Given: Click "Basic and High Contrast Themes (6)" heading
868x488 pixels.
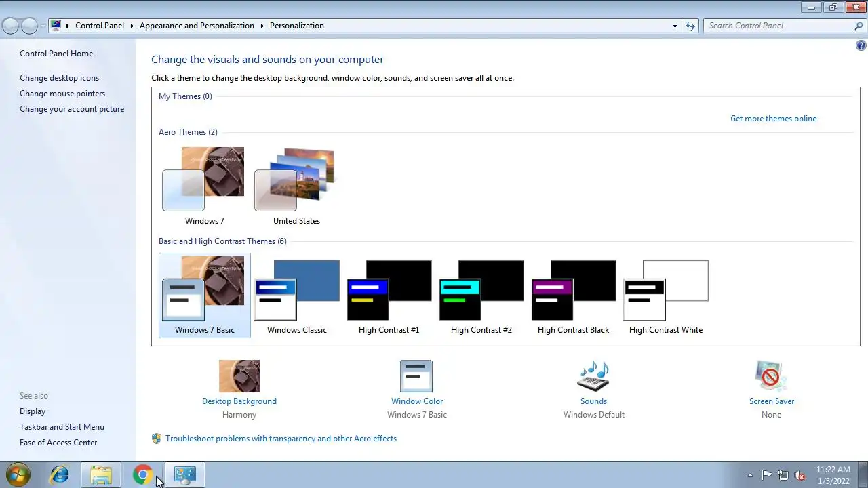Looking at the screenshot, I should pos(222,241).
